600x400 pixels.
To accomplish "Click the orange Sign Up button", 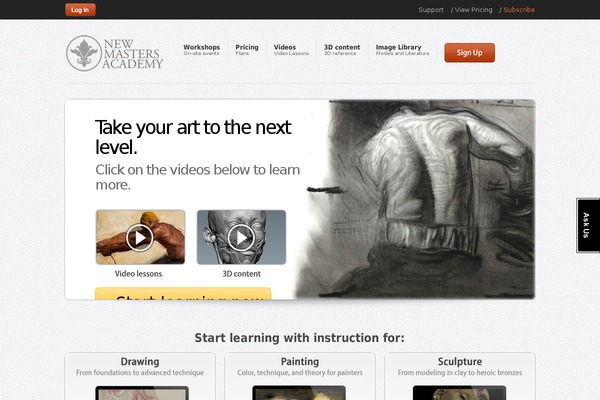I will point(470,52).
